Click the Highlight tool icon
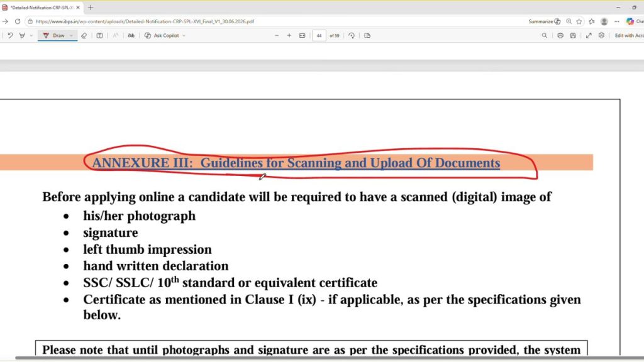 (x=22, y=36)
